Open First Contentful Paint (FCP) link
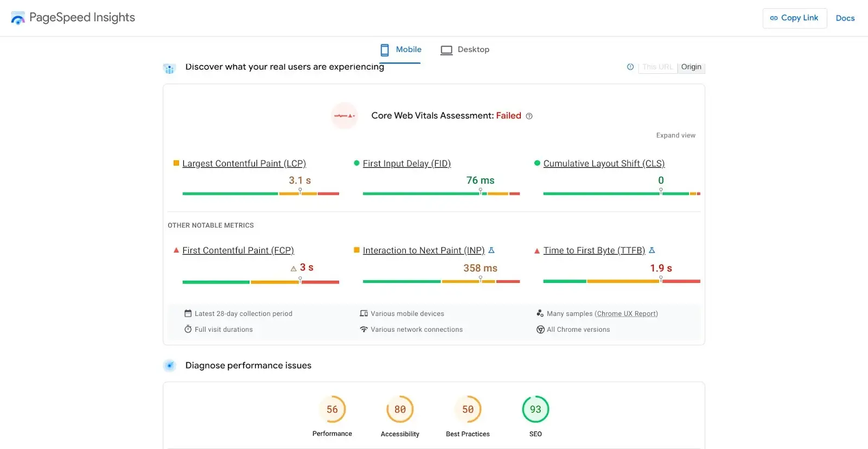This screenshot has width=868, height=449. (238, 250)
